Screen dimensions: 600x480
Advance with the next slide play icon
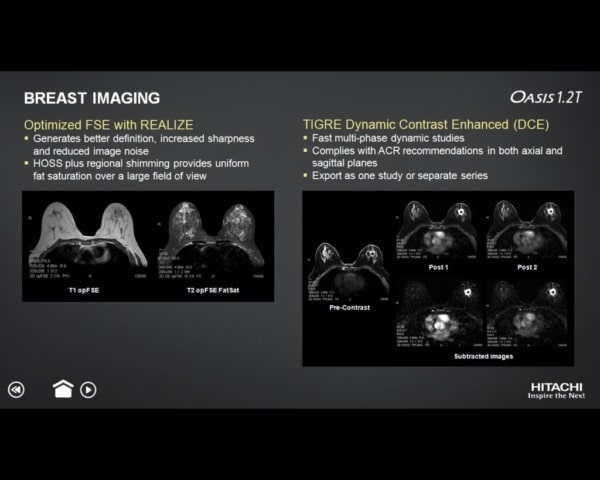coord(88,390)
